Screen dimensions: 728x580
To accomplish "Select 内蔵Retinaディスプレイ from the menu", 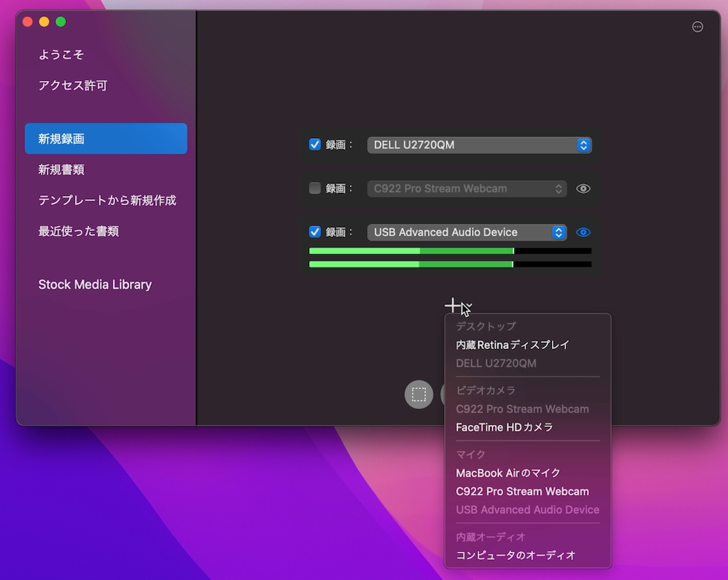I will [513, 345].
